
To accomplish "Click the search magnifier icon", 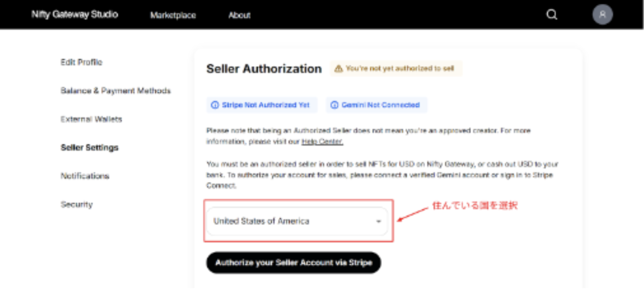I will tap(552, 15).
